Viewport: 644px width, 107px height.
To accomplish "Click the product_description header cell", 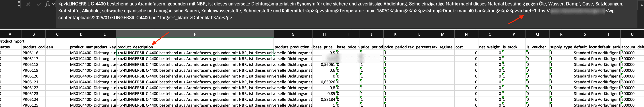I will (x=195, y=47).
